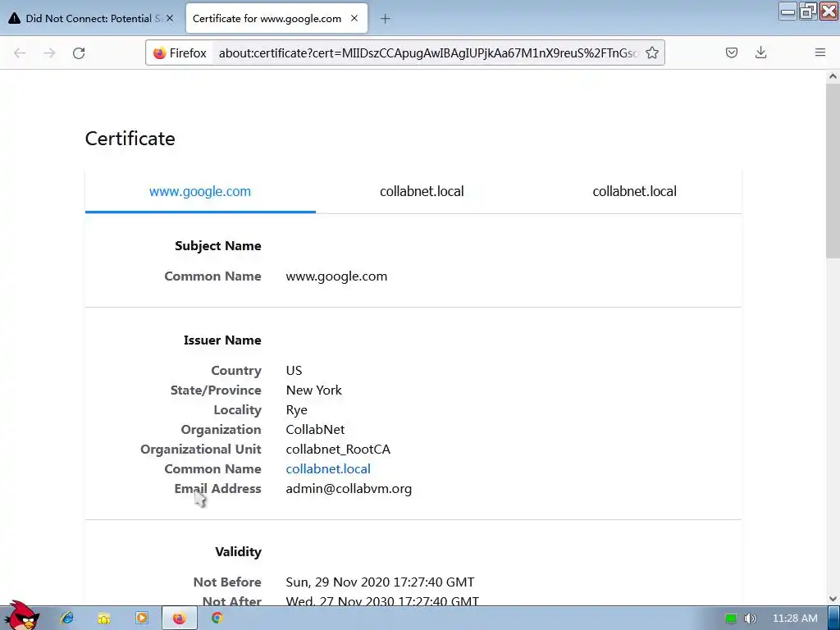Click the collabnet_RootCA value

[x=338, y=450]
